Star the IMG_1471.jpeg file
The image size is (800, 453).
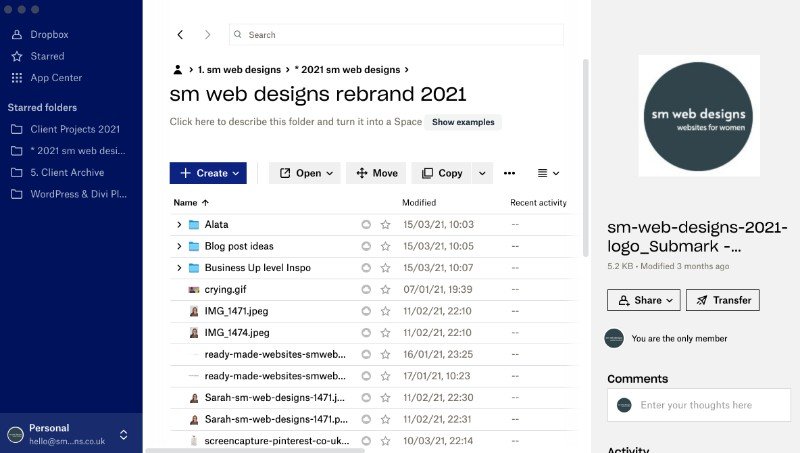click(385, 311)
